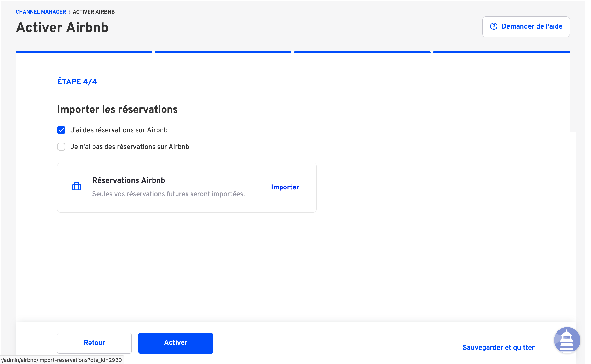Click Sauvegarder et quitter link

498,347
